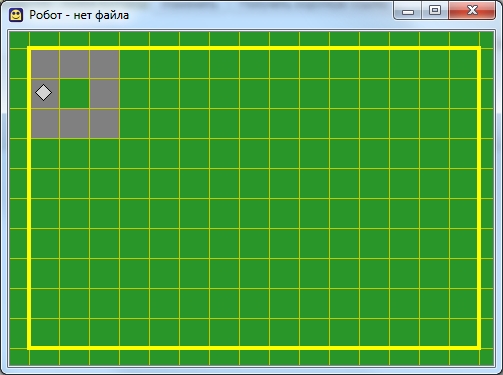Image resolution: width=503 pixels, height=375 pixels.
Task: Click the white diamond robot marker
Action: tap(43, 92)
